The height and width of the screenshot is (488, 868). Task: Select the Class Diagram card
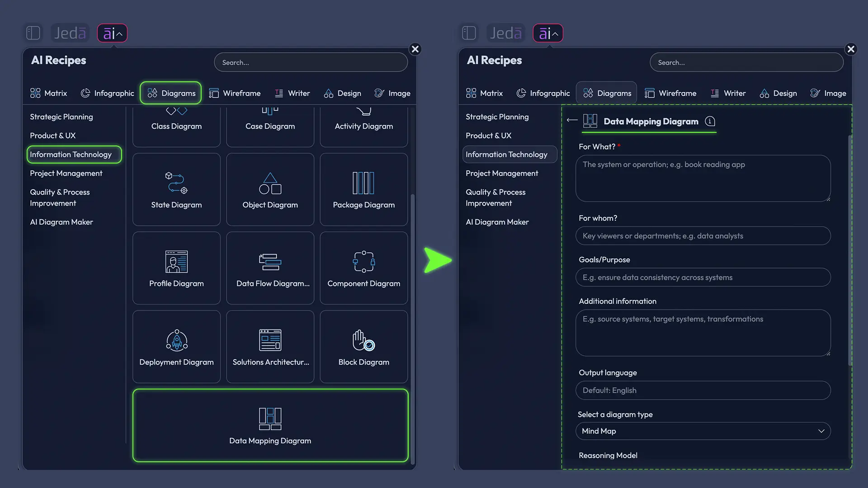pos(176,126)
